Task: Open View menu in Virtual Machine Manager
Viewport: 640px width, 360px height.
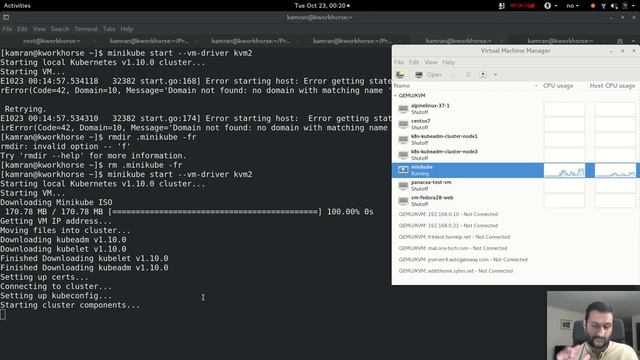Action: tap(431, 62)
